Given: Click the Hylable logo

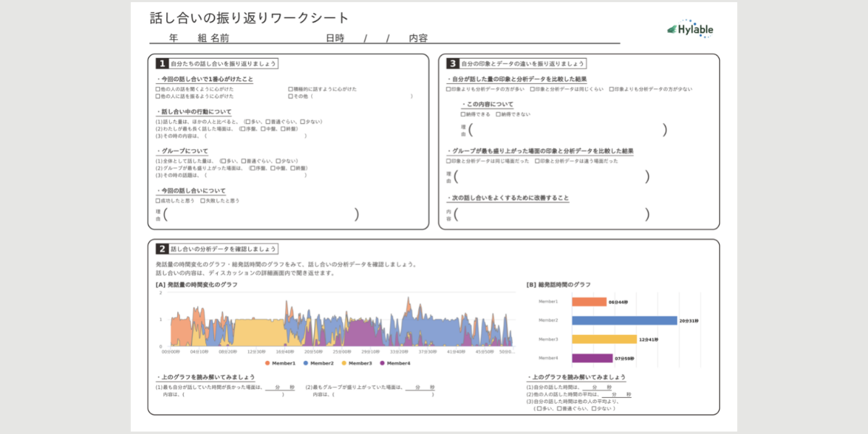Looking at the screenshot, I should [690, 29].
